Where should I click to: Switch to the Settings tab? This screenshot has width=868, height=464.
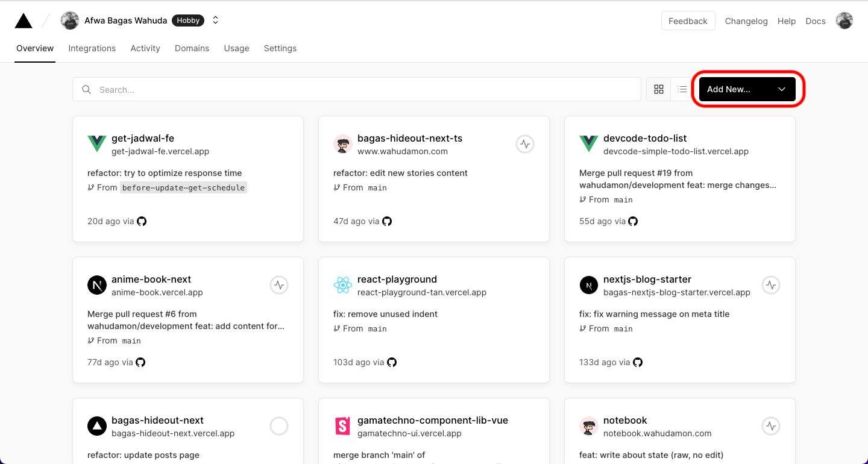(x=280, y=48)
